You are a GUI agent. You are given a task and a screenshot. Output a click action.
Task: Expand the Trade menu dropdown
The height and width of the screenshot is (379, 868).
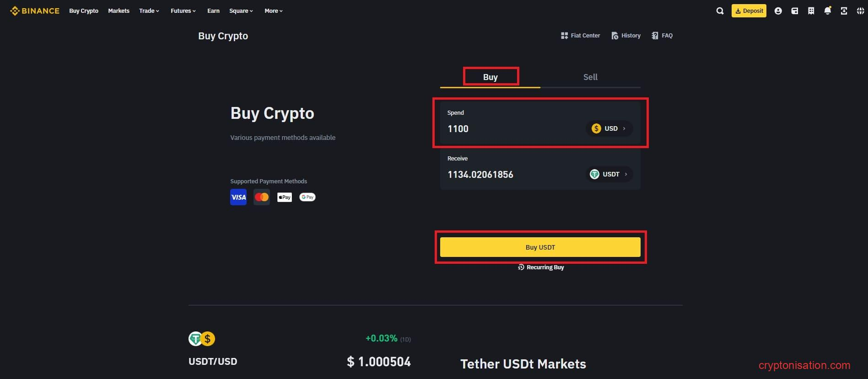click(149, 11)
